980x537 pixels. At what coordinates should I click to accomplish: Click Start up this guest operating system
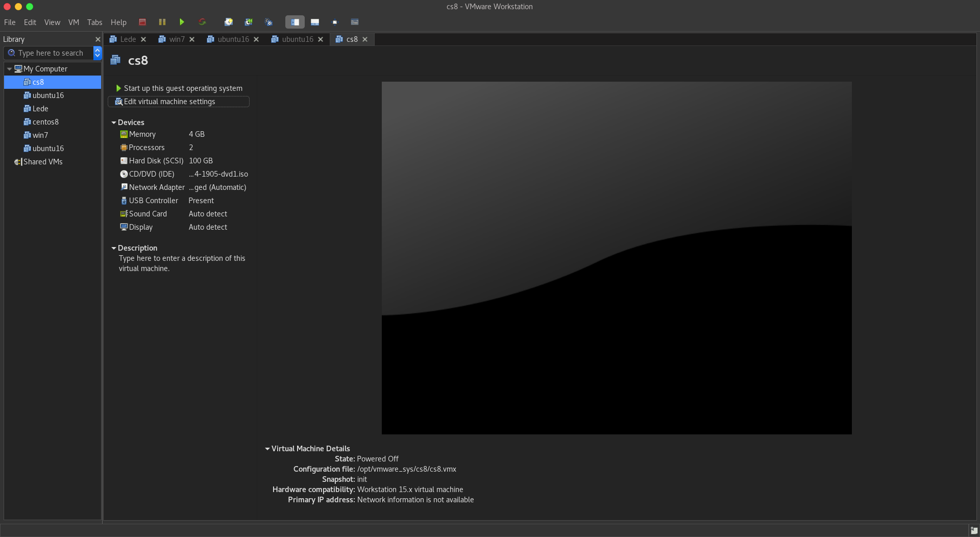click(179, 88)
